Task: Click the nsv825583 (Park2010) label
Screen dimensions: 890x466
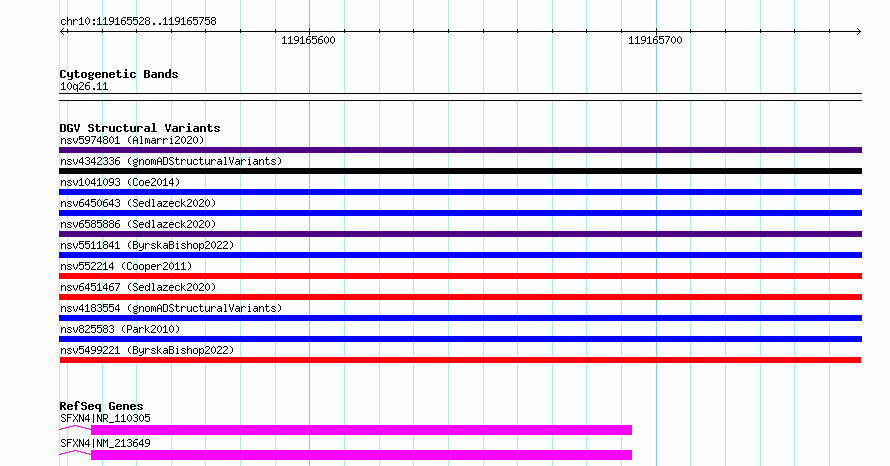Action: [120, 329]
